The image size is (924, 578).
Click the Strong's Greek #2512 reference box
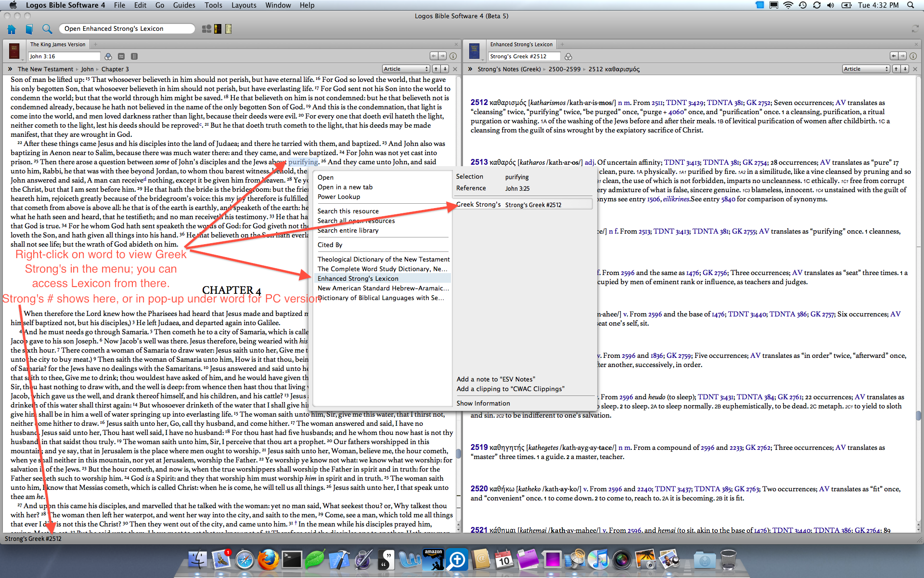(524, 56)
